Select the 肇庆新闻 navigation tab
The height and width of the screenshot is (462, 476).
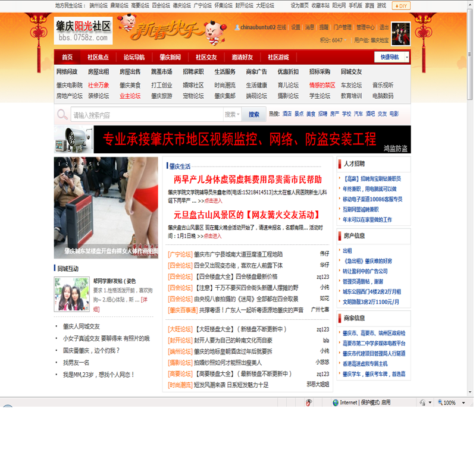point(170,57)
